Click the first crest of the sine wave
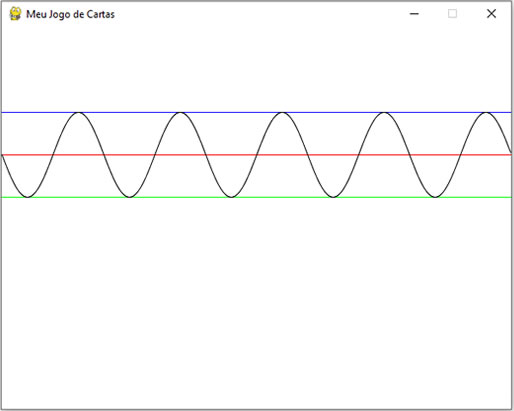514x411 pixels. point(79,113)
